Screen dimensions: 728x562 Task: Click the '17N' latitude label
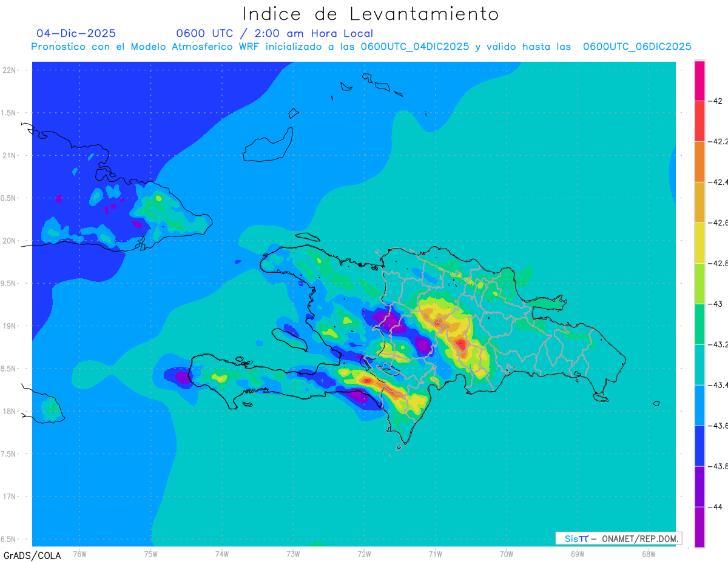pos(9,497)
